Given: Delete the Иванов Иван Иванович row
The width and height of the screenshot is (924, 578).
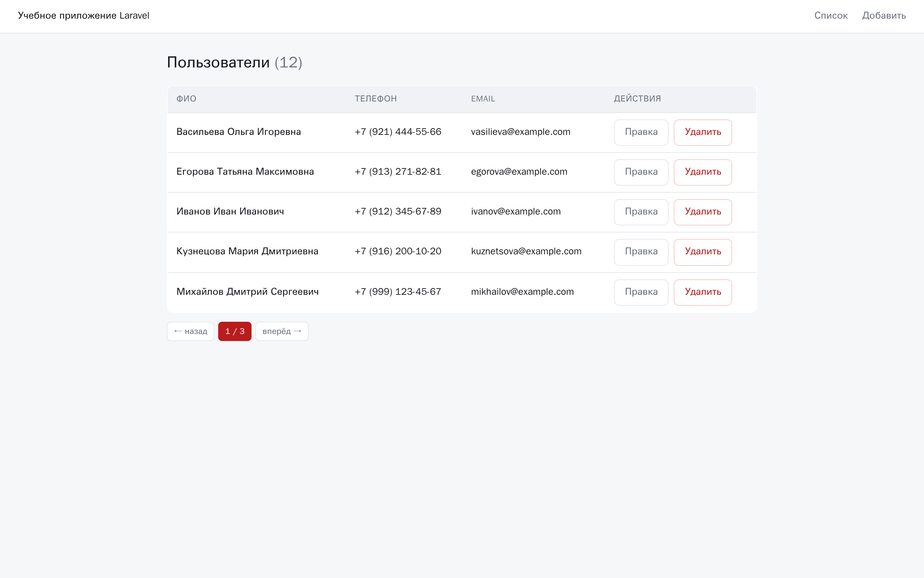Looking at the screenshot, I should point(703,212).
